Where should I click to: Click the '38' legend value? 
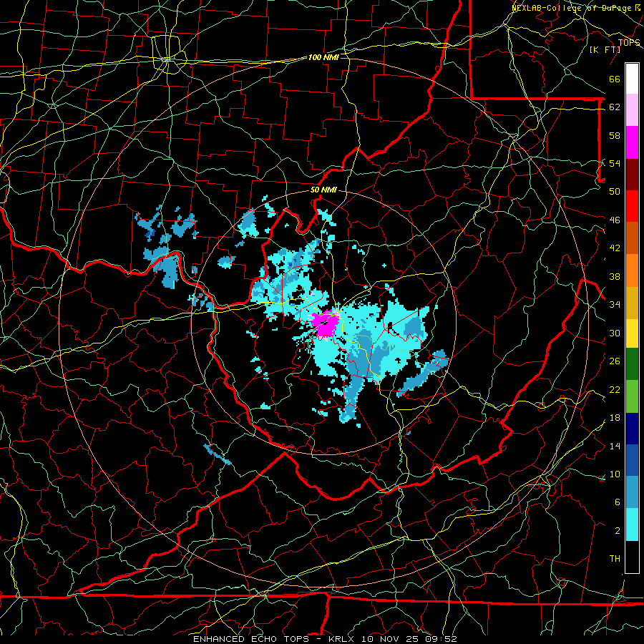(615, 276)
